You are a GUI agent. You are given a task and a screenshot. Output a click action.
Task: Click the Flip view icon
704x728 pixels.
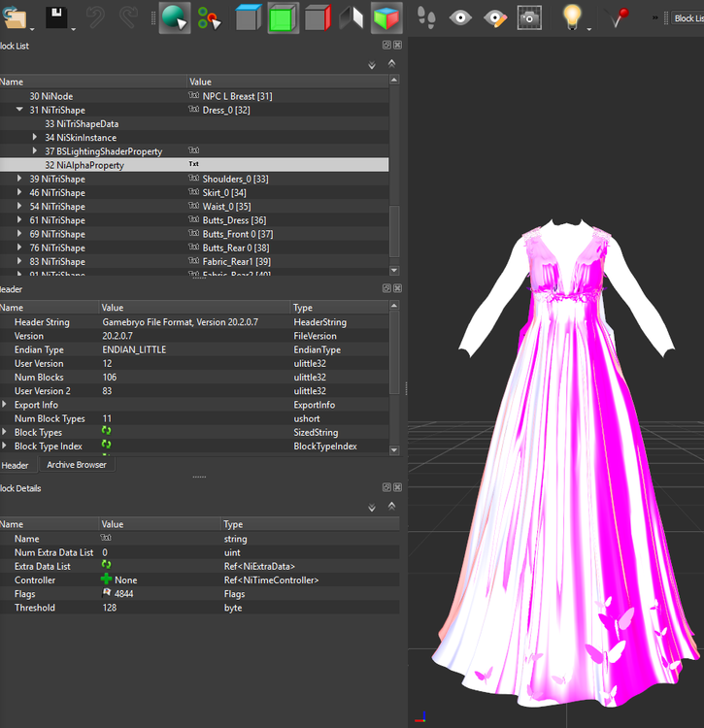(352, 17)
